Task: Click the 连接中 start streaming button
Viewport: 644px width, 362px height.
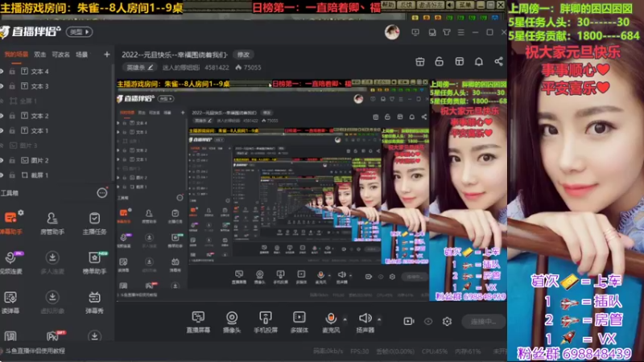Action: coord(484,321)
